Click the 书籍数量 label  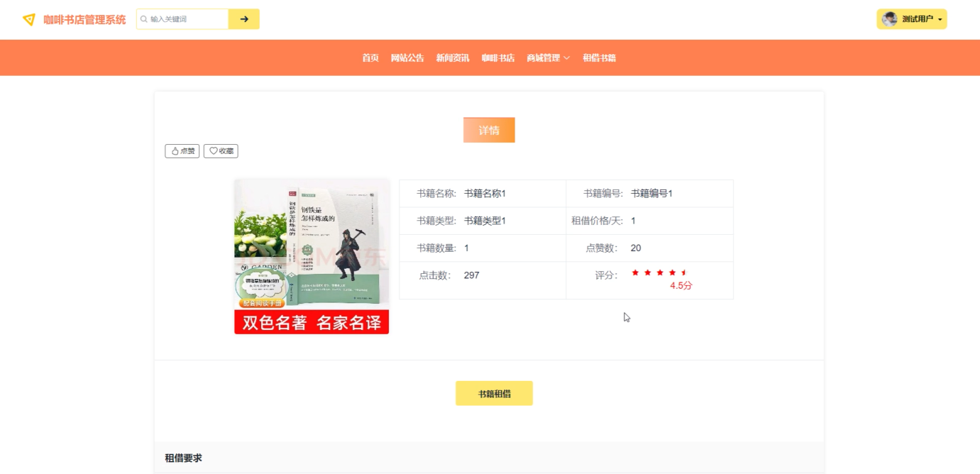(x=436, y=248)
